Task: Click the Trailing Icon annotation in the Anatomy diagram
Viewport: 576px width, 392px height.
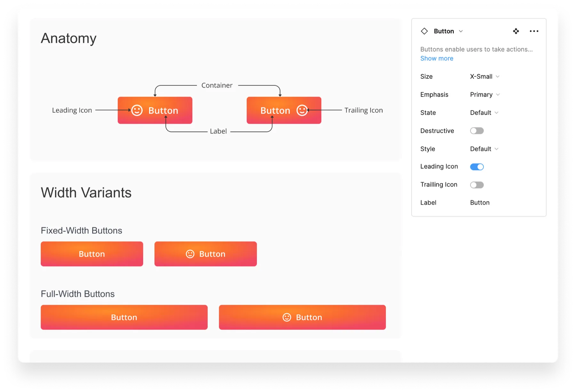Action: (364, 110)
